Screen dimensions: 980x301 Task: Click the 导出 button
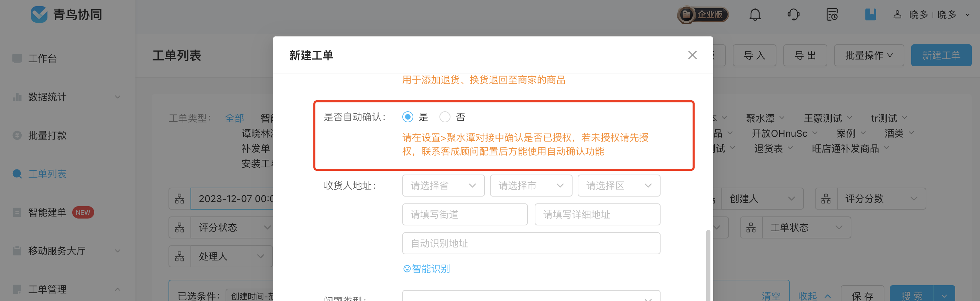805,55
